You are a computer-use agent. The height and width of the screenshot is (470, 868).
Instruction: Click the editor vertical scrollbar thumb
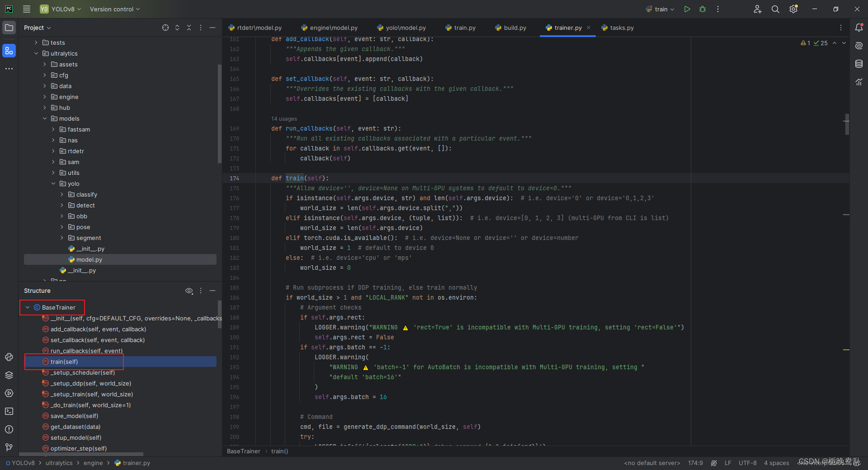click(x=847, y=124)
